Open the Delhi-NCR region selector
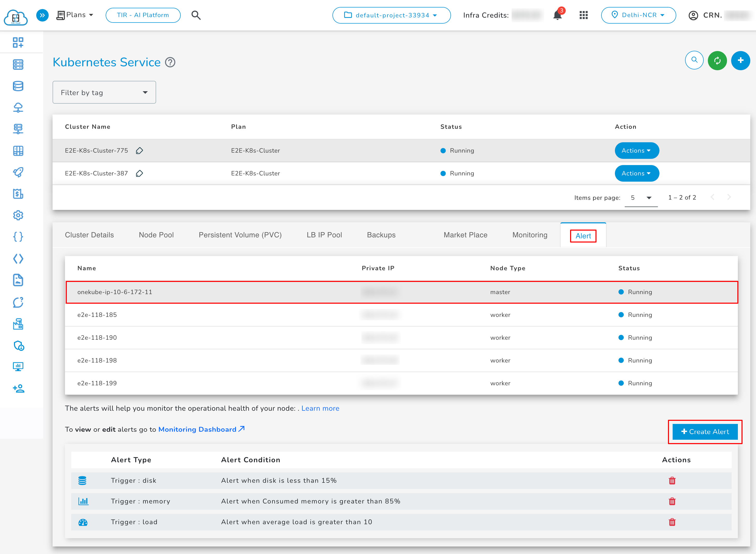The width and height of the screenshot is (756, 554). [x=638, y=15]
